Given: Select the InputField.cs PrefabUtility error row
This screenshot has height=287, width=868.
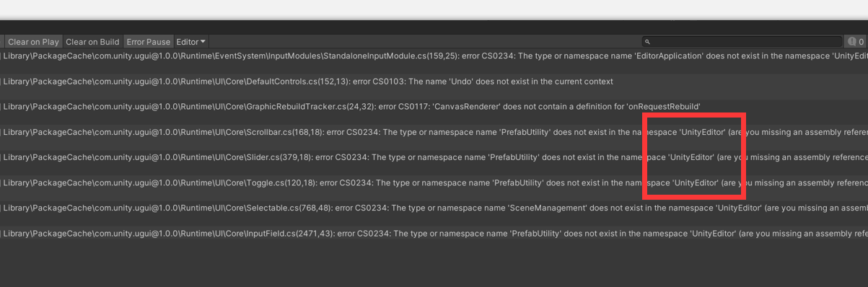Looking at the screenshot, I should [x=434, y=234].
